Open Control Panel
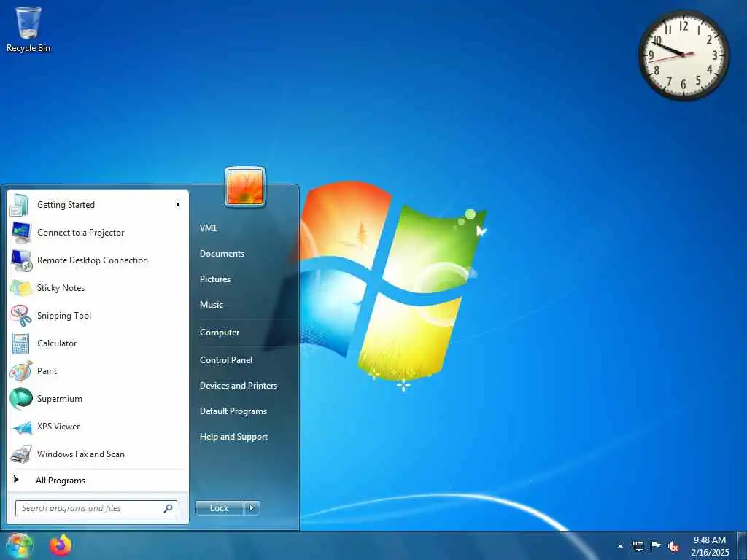The height and width of the screenshot is (560, 747). [226, 360]
